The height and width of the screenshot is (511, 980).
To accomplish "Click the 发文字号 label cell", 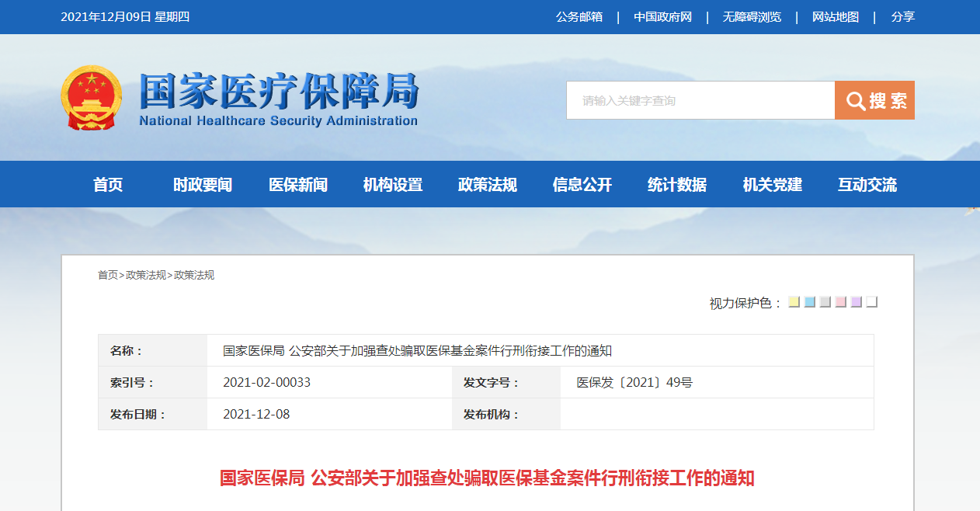I will 506,383.
